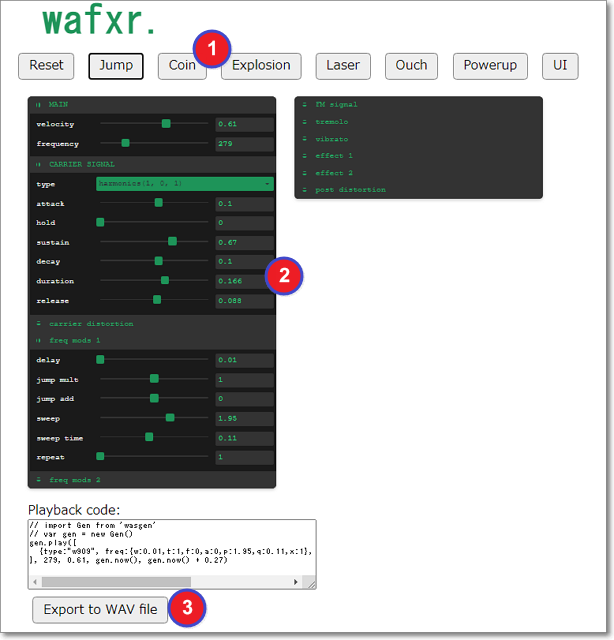614x640 pixels.
Task: Expand the tremolo section
Action: pyautogui.click(x=332, y=122)
